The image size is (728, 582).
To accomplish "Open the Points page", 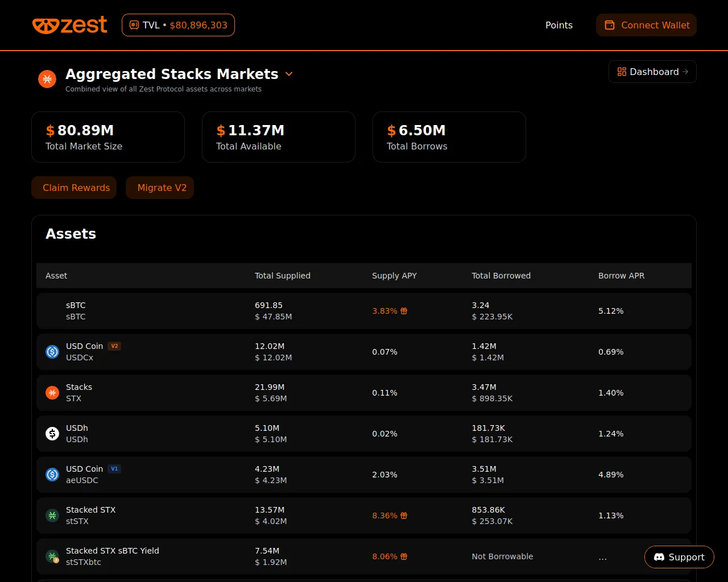I will [559, 25].
